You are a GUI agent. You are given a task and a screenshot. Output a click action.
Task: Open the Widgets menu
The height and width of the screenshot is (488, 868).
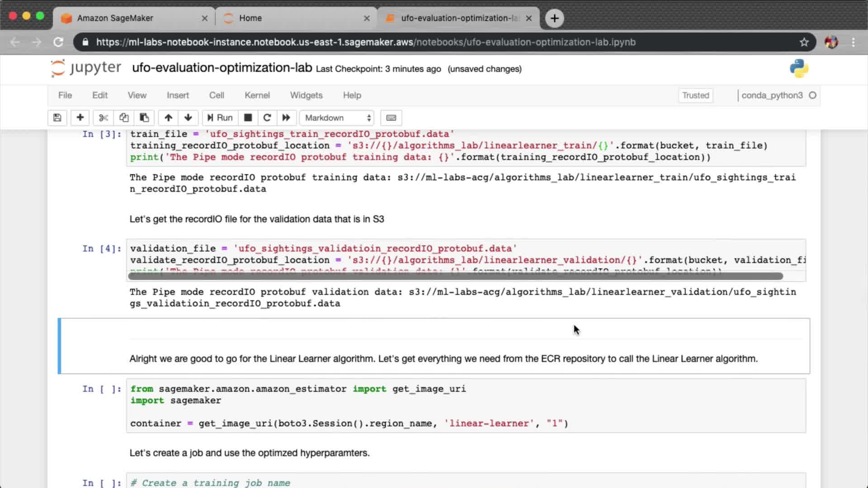point(306,95)
